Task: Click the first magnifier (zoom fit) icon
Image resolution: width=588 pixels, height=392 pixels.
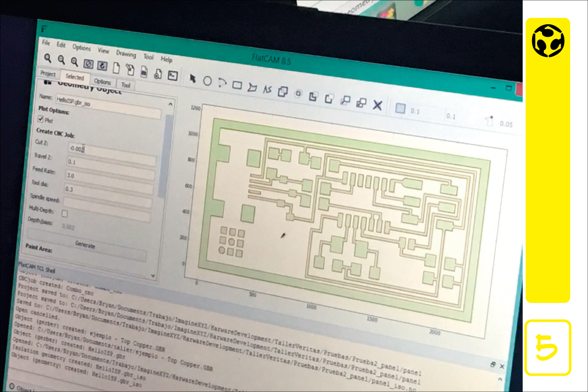Action: 48,58
